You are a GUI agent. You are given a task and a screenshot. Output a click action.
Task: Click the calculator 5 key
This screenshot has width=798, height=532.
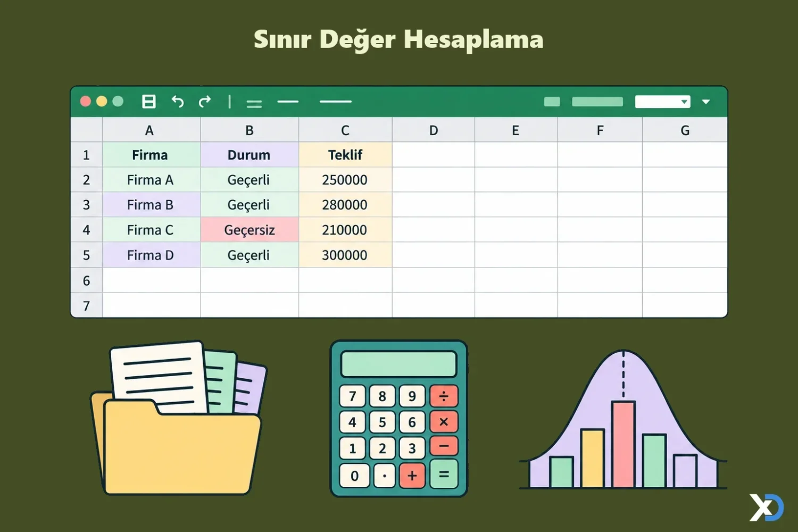(x=382, y=422)
